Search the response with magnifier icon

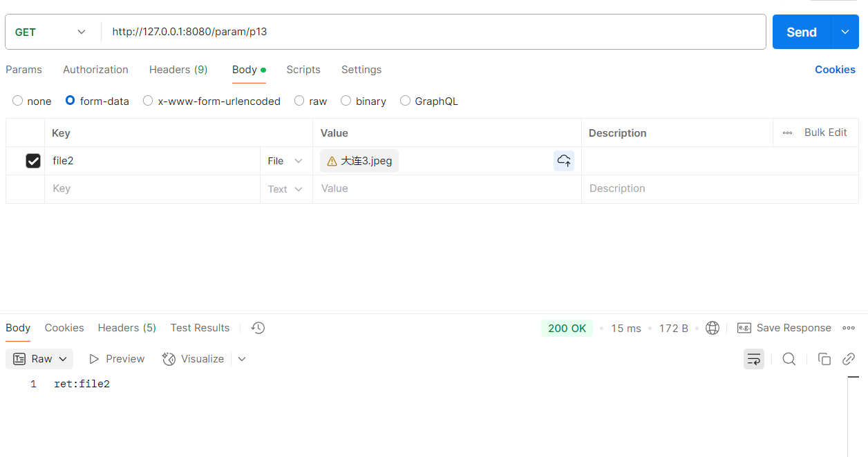(789, 359)
